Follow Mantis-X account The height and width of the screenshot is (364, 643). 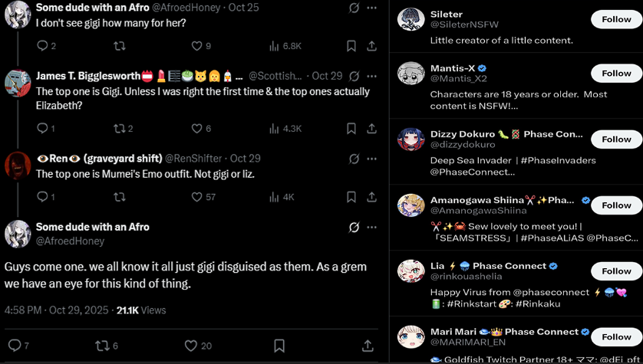pos(616,73)
